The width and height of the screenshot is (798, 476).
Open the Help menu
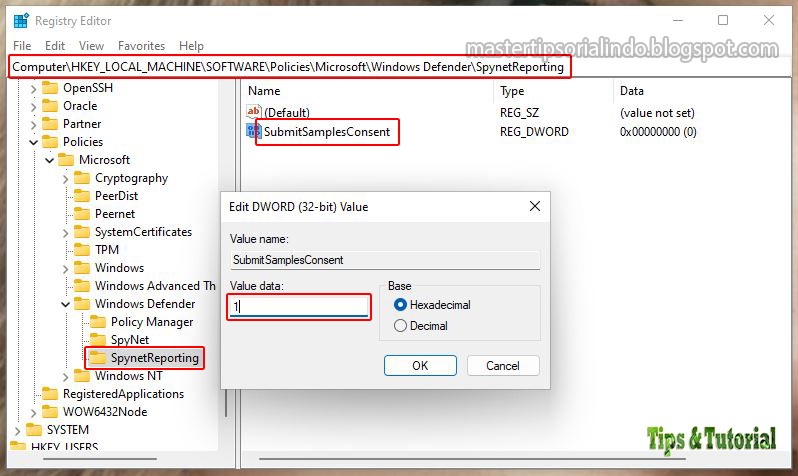pyautogui.click(x=191, y=46)
